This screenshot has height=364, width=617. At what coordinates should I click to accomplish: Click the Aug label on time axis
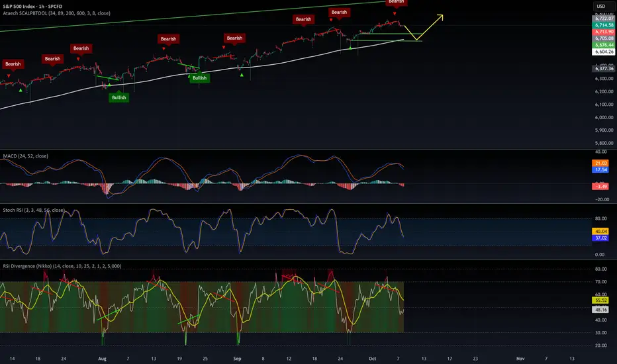[103, 359]
